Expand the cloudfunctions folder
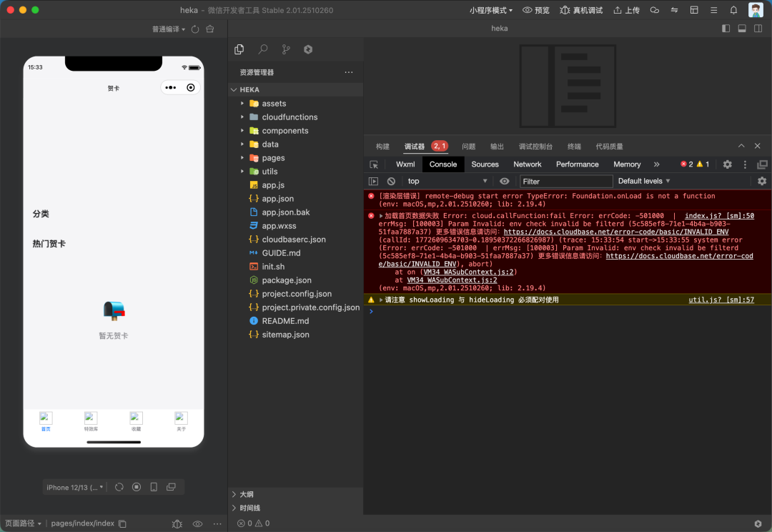Image resolution: width=772 pixels, height=532 pixels. pos(289,117)
